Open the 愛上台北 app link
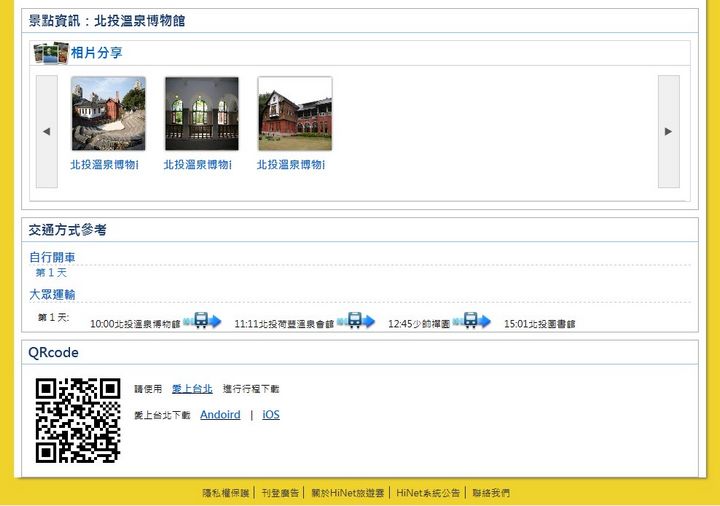Viewport: 720px width, 506px height. tap(192, 389)
